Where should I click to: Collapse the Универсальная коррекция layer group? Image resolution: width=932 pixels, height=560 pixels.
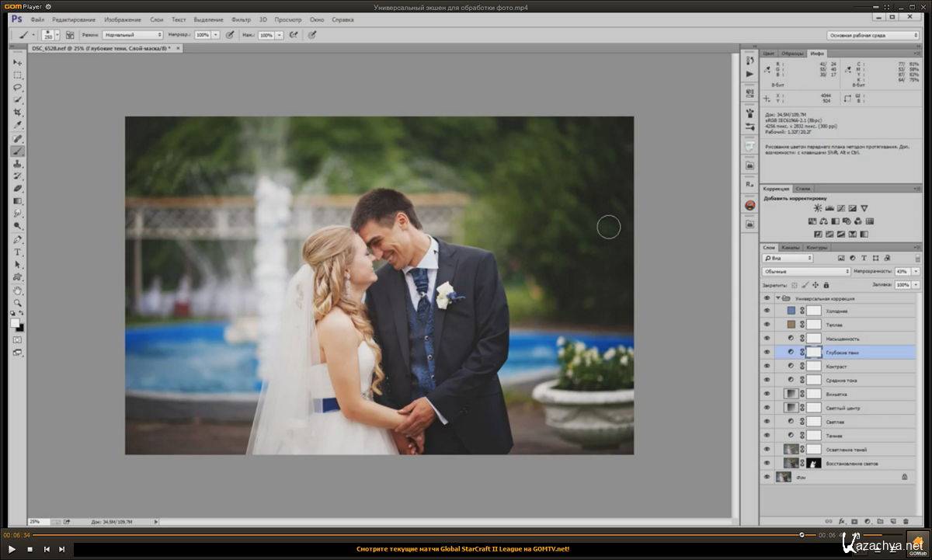point(778,297)
